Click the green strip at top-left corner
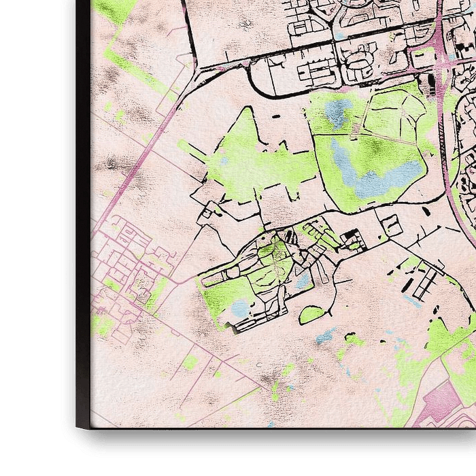476x476 pixels. tap(114, 10)
